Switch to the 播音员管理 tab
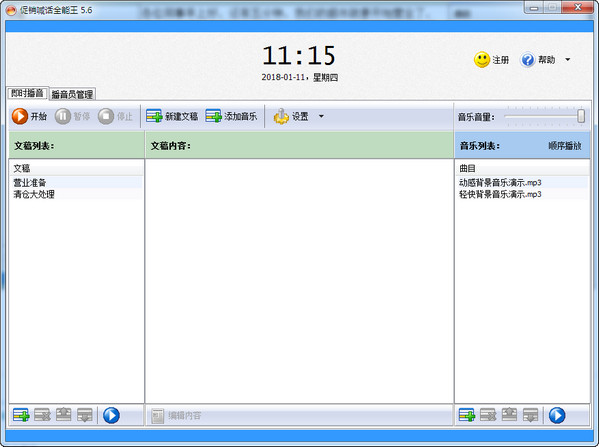Image resolution: width=599 pixels, height=447 pixels. (72, 94)
